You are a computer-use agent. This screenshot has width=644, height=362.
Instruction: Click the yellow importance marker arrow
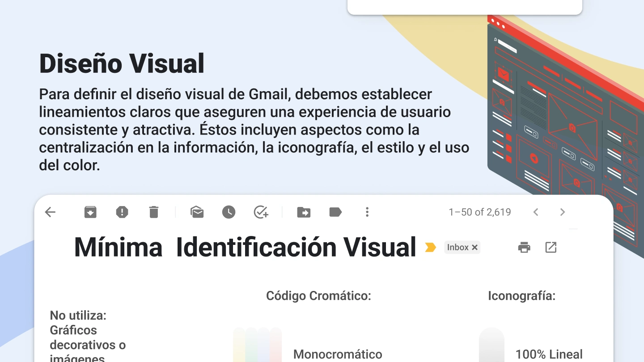(x=430, y=248)
